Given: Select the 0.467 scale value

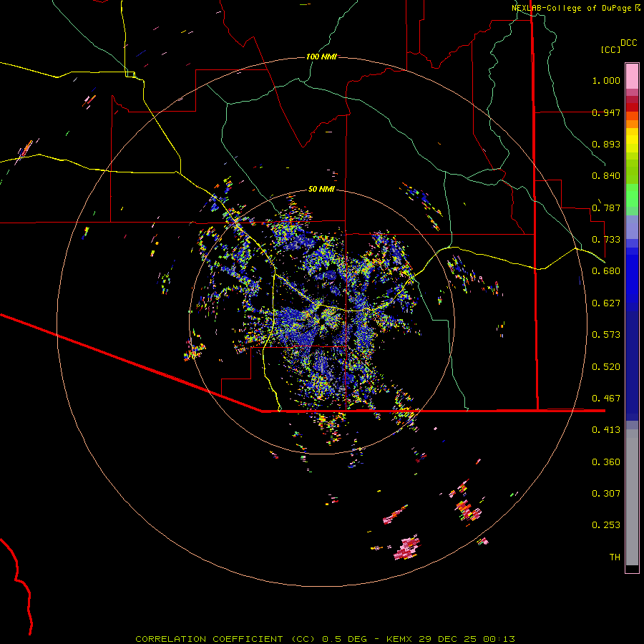Looking at the screenshot, I should pyautogui.click(x=606, y=399).
